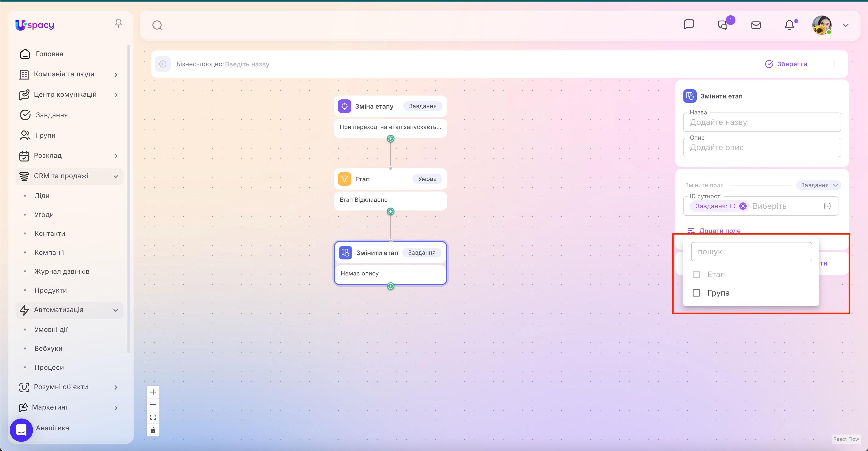
Task: Click the пошук search input field
Action: [751, 251]
